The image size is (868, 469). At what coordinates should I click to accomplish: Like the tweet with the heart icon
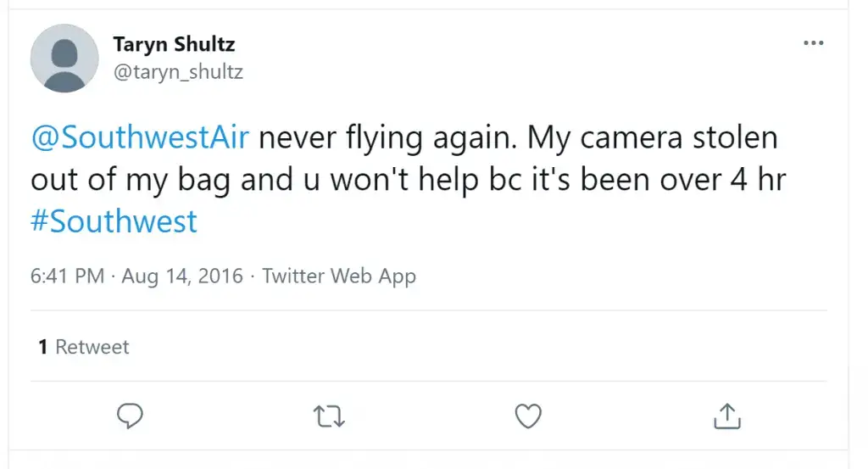528,416
